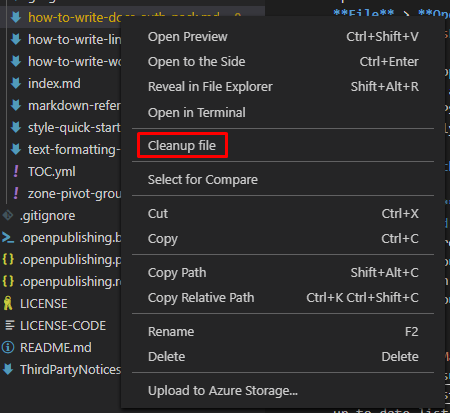The image size is (450, 413).
Task: Click JSON braces icon beside .openpublishing.r file
Action: [8, 281]
